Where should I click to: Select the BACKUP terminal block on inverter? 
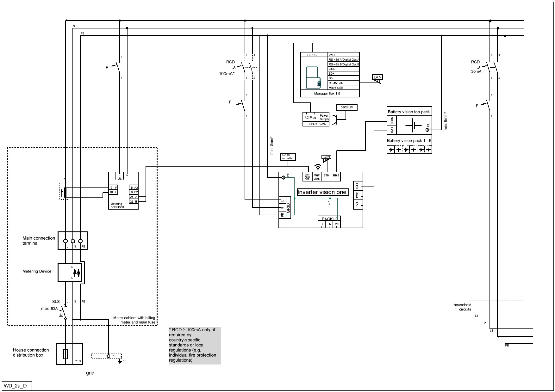[329, 222]
